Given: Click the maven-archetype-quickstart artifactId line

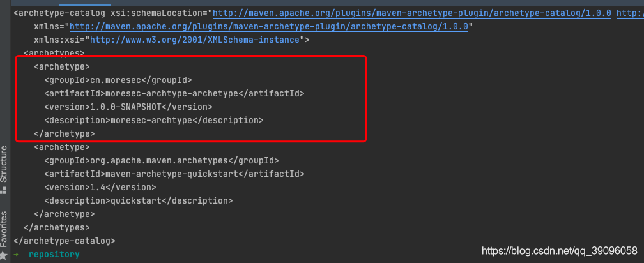Looking at the screenshot, I should [174, 174].
